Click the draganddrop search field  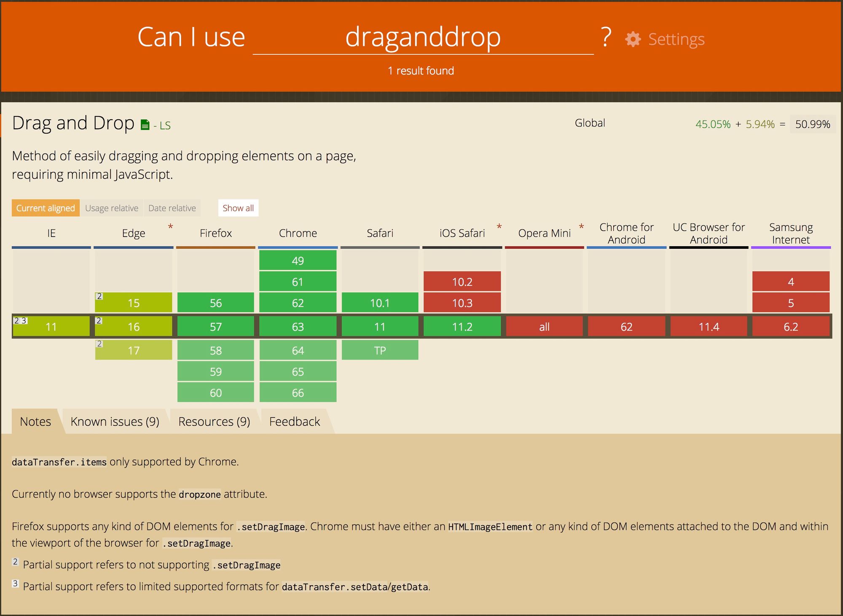[x=423, y=37]
